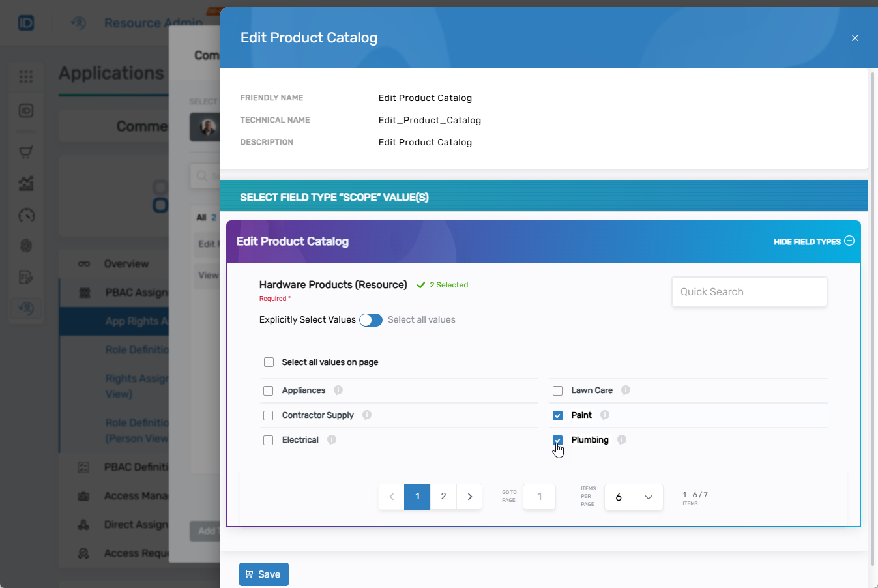Collapse panel with Hide Field Types
The width and height of the screenshot is (878, 588).
[813, 241]
